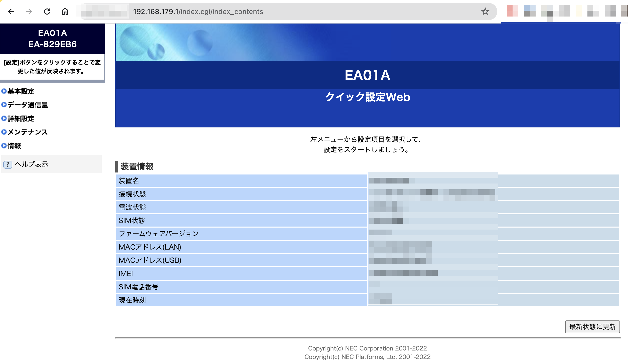Expand the 詳細設定 section via its arrow
Screen dimensions: 628x364
(4, 119)
